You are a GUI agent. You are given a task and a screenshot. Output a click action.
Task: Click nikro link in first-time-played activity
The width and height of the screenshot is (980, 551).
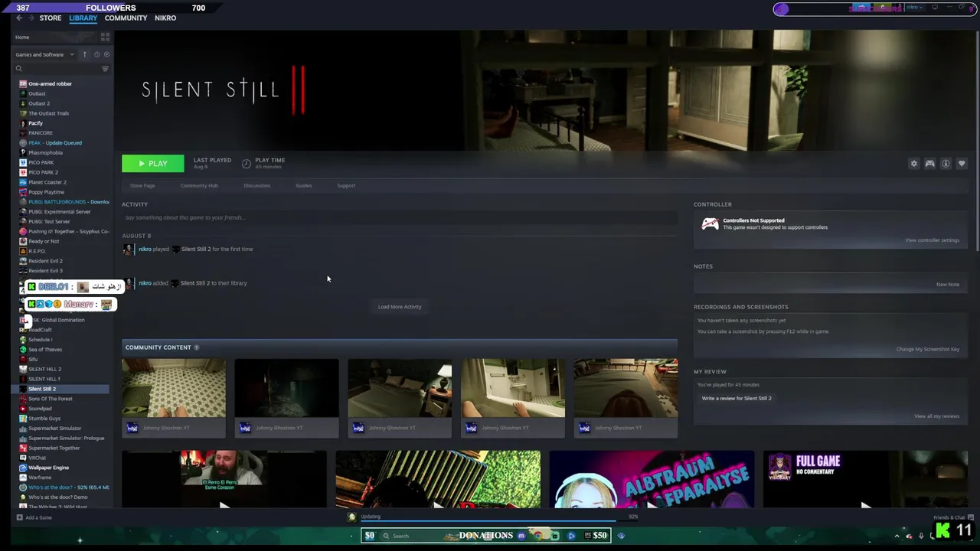[145, 249]
